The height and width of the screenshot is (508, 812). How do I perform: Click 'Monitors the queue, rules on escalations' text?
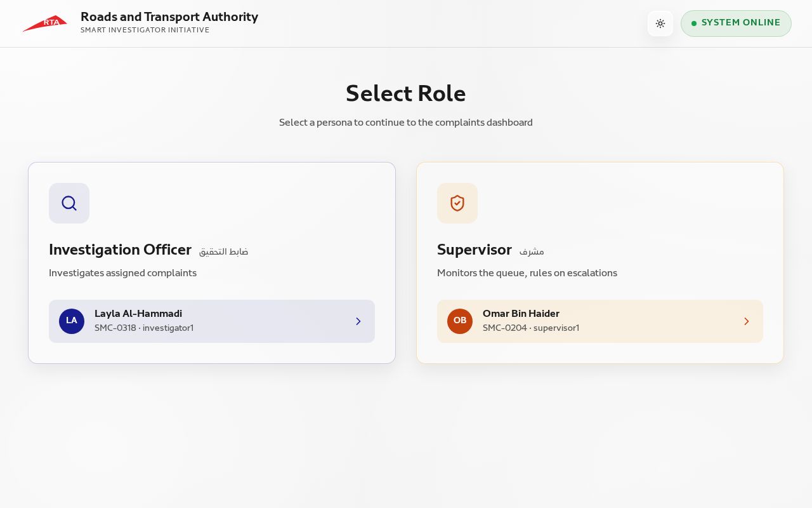tap(527, 273)
